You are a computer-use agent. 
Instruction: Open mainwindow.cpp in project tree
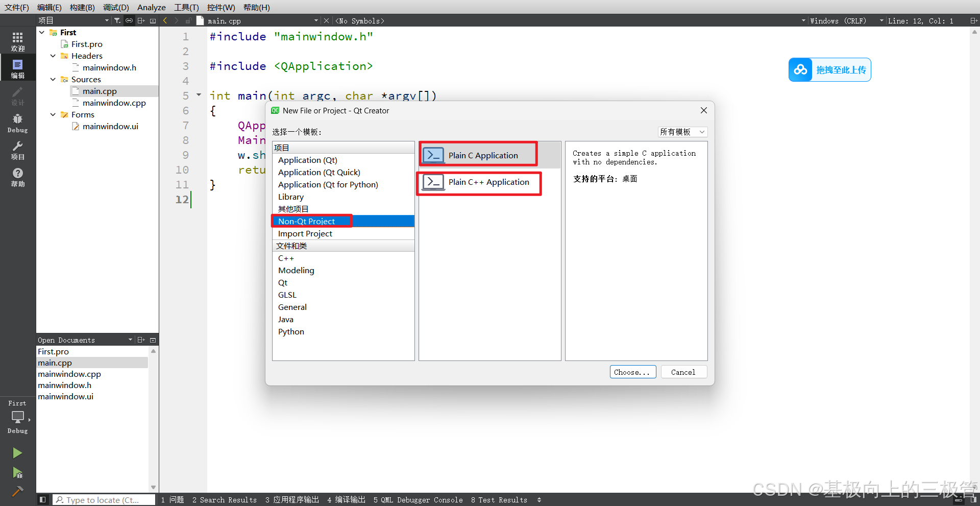[x=114, y=103]
